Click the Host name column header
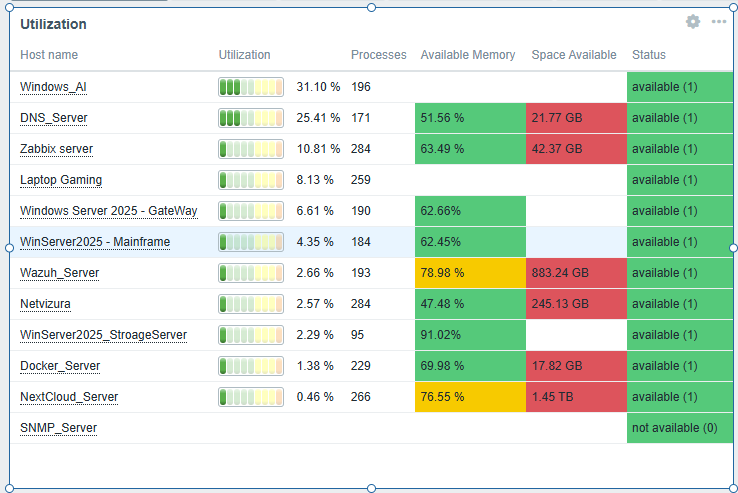The width and height of the screenshot is (738, 493). point(49,55)
